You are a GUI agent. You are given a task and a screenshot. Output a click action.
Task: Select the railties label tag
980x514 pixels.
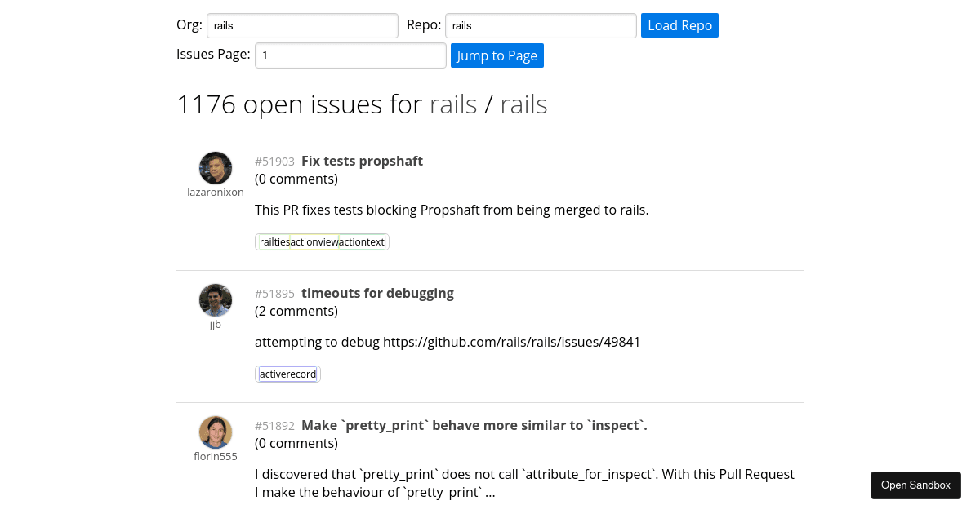[x=273, y=241]
